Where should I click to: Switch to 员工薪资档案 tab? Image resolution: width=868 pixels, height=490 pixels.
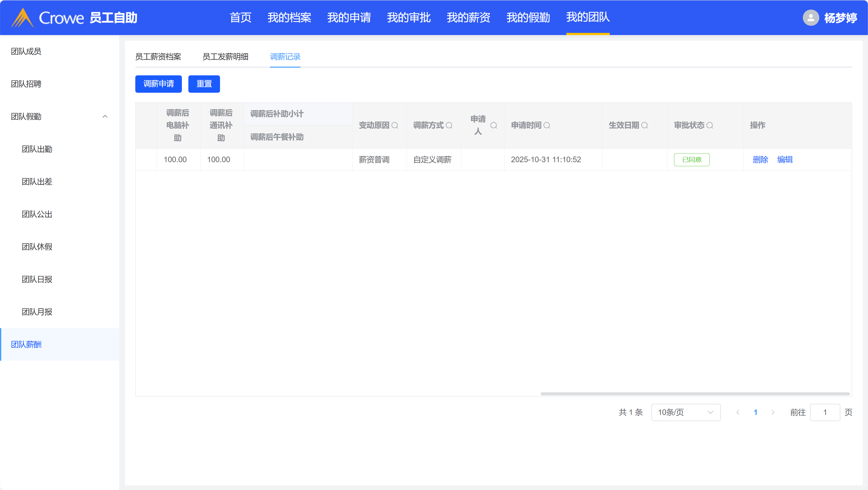click(158, 56)
